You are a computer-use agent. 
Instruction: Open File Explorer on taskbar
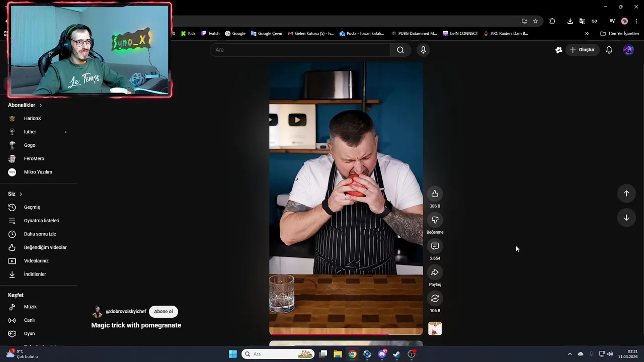pyautogui.click(x=338, y=354)
